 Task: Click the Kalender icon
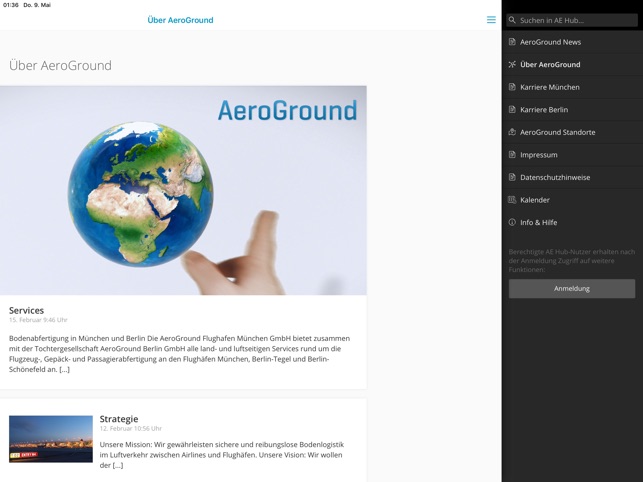[512, 200]
